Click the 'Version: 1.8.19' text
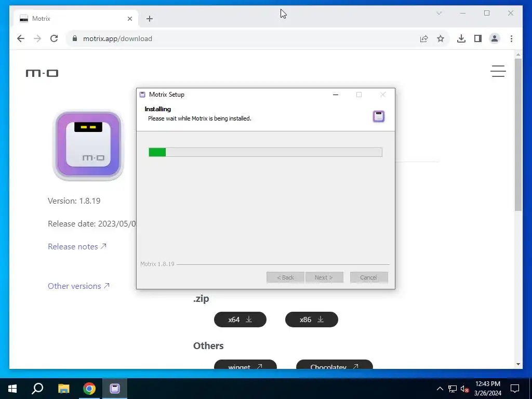This screenshot has height=399, width=532. (74, 201)
